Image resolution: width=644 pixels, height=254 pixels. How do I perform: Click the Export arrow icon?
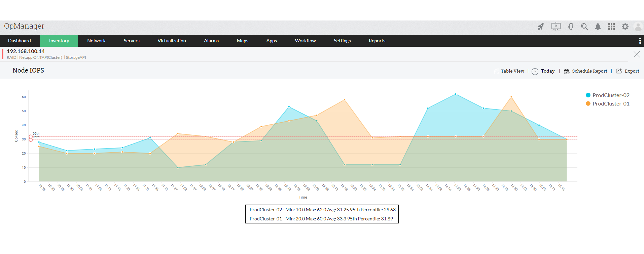(x=619, y=71)
